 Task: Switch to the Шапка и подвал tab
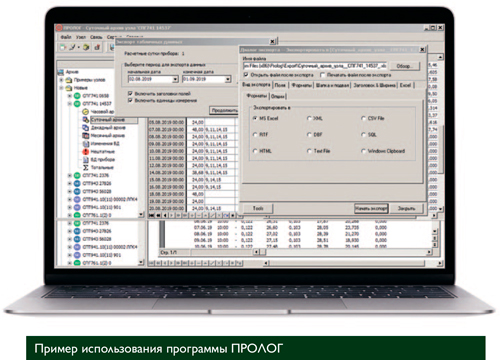click(332, 85)
